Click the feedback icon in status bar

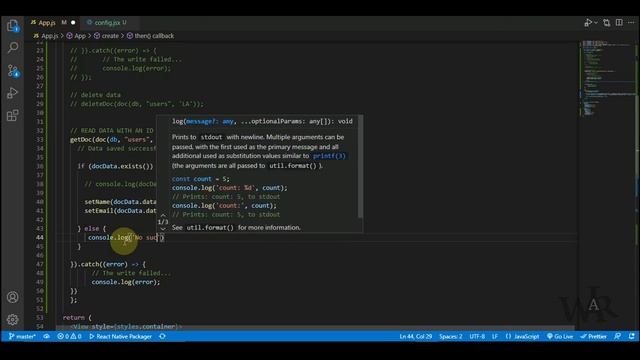tap(618, 336)
